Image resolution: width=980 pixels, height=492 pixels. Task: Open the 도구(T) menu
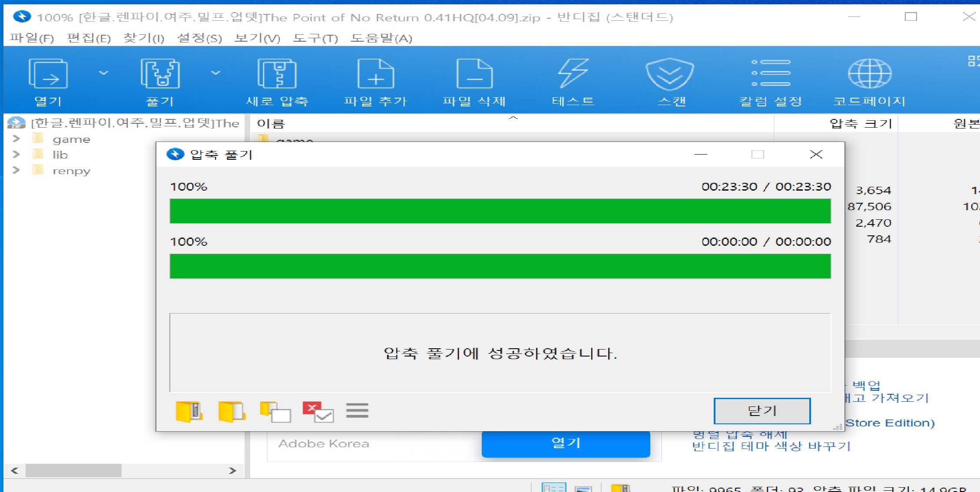(x=315, y=38)
